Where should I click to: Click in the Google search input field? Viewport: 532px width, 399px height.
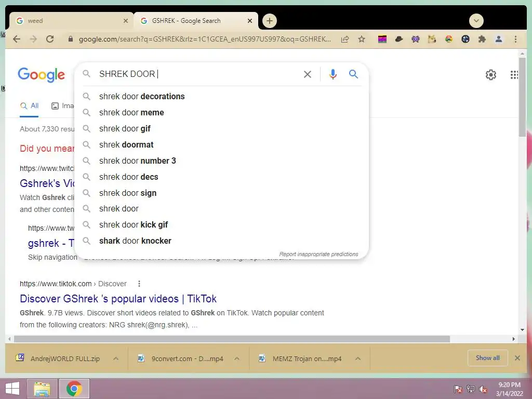click(198, 74)
